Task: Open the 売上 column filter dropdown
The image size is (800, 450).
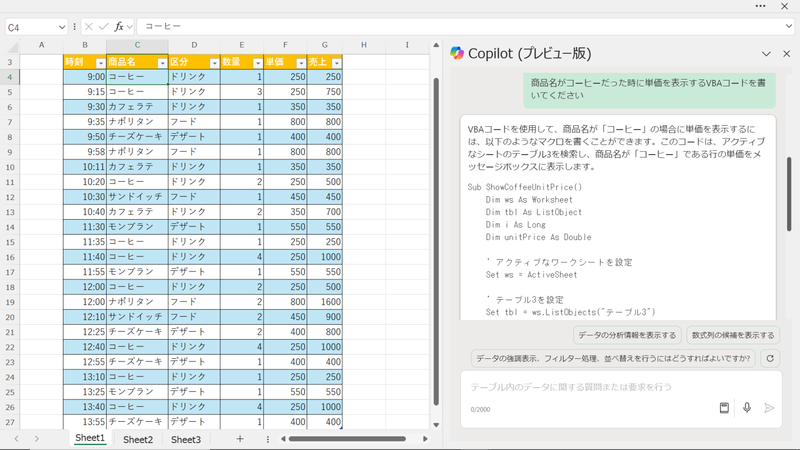Action: click(337, 63)
